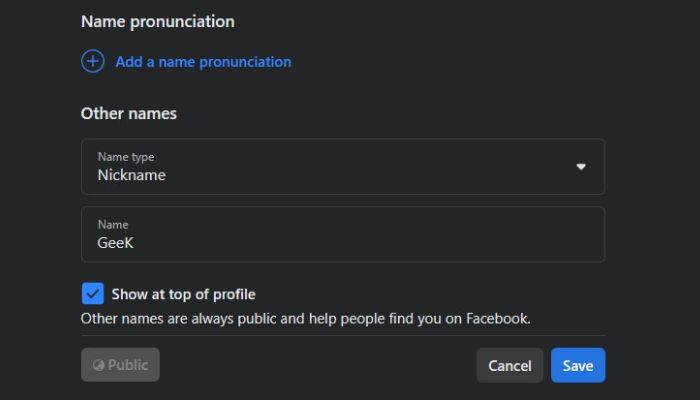700x400 pixels.
Task: Click the Show at top of profile label
Action: click(183, 294)
